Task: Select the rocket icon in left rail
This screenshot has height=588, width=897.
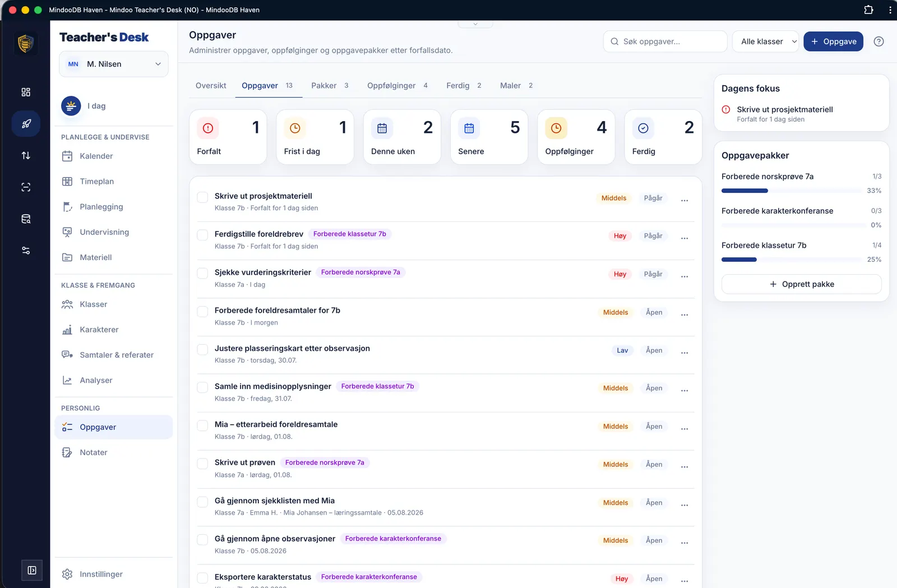Action: (26, 124)
